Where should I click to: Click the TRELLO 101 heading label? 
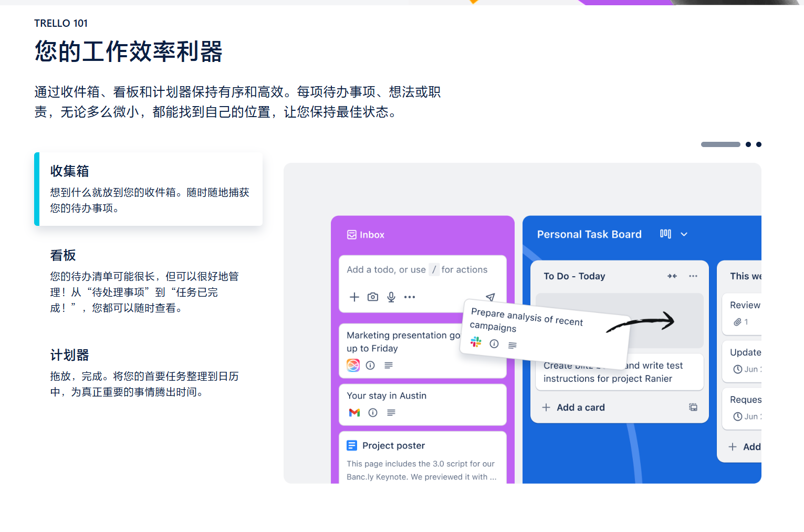pos(61,23)
